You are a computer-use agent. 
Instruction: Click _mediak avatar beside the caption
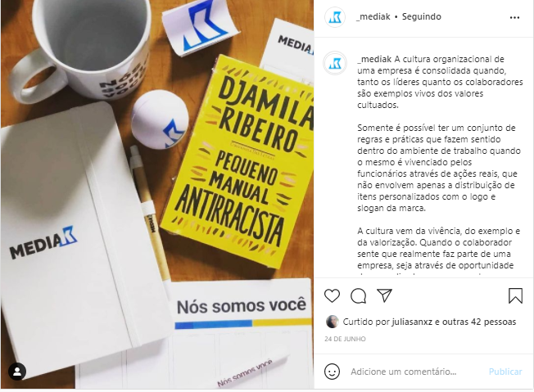click(x=335, y=63)
